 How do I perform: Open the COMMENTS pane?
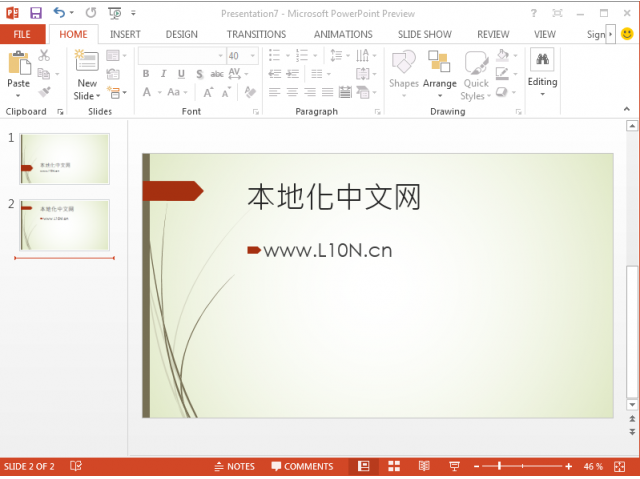point(302,466)
